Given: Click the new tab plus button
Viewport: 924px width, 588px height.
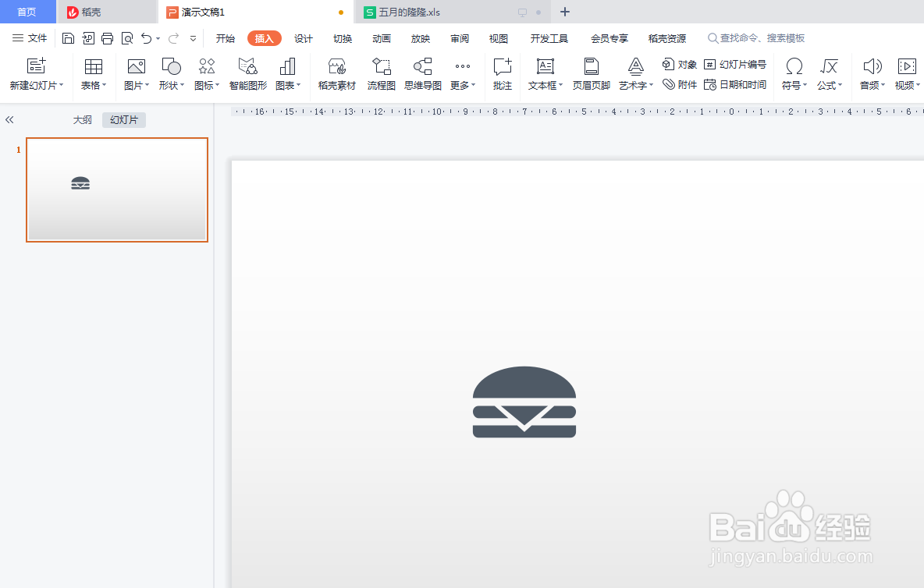Looking at the screenshot, I should (x=564, y=12).
